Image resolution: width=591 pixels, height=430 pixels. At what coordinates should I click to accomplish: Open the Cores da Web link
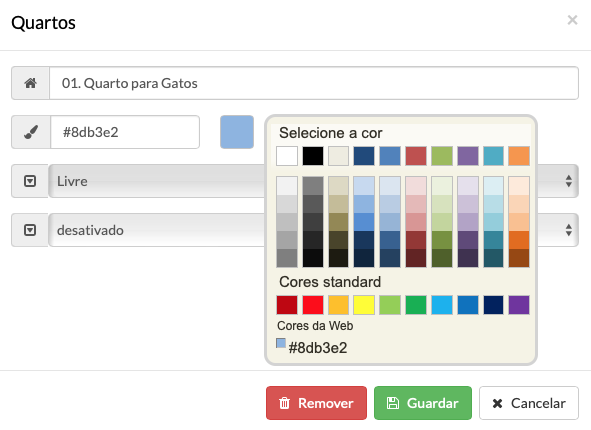tap(315, 326)
